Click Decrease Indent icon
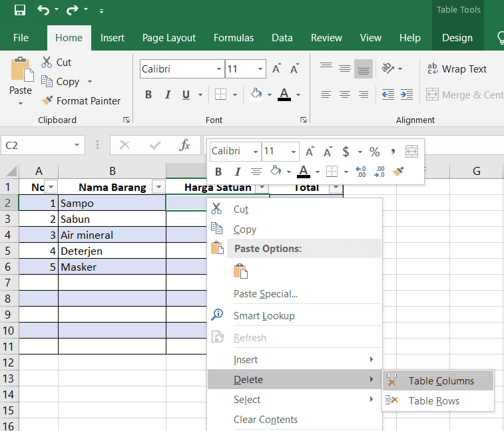504x431 pixels. coord(388,94)
